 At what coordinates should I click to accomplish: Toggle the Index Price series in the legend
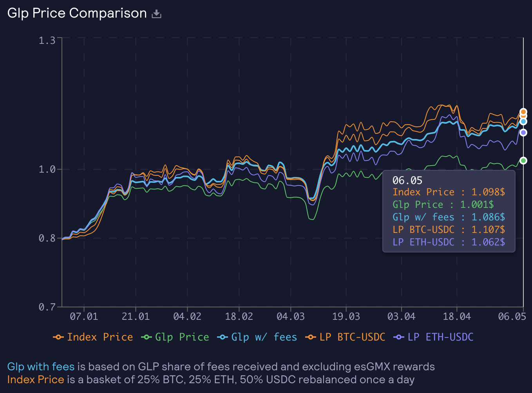[100, 337]
